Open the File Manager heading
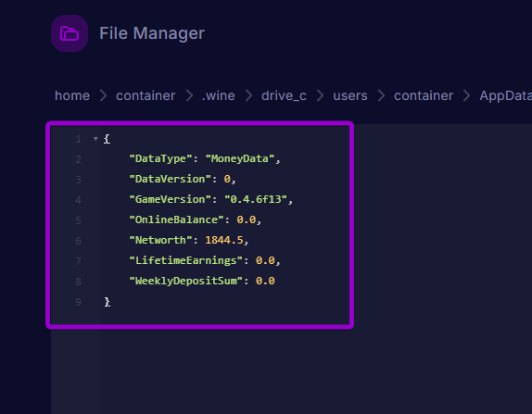Screen dimensions: 532x414 pos(152,33)
